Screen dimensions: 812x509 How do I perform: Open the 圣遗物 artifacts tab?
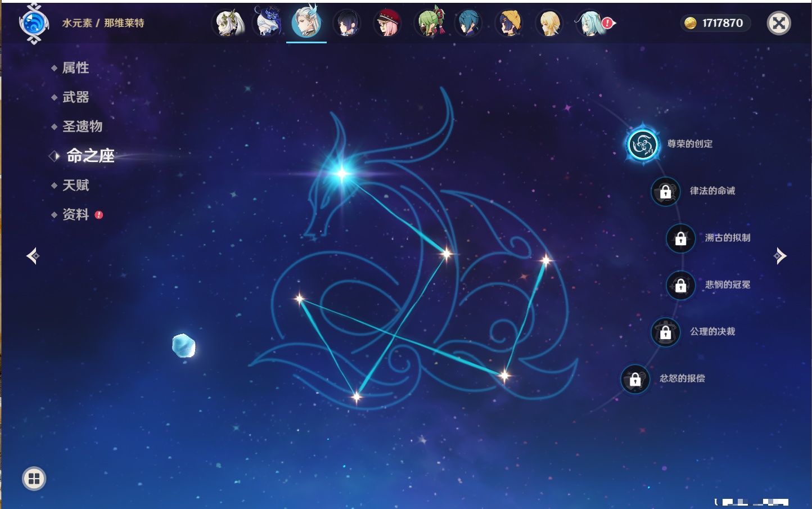pos(82,127)
